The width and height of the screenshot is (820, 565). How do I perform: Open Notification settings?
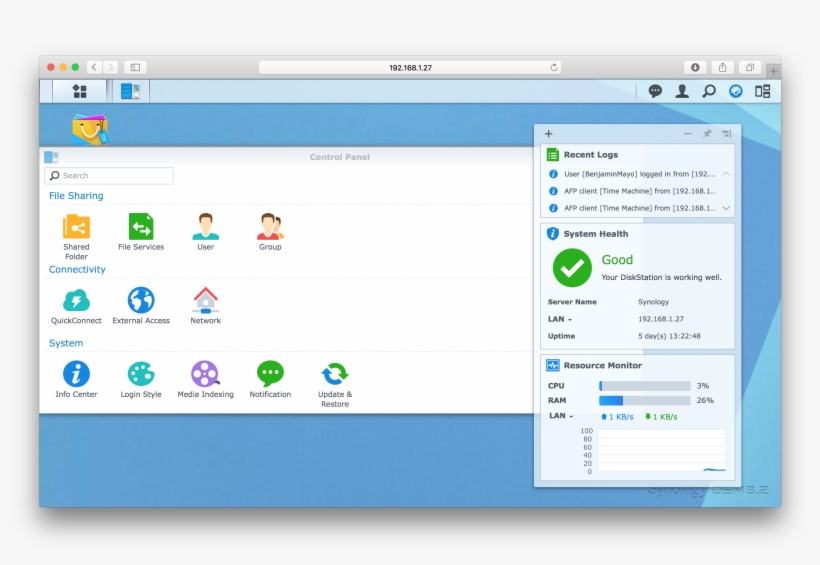270,379
